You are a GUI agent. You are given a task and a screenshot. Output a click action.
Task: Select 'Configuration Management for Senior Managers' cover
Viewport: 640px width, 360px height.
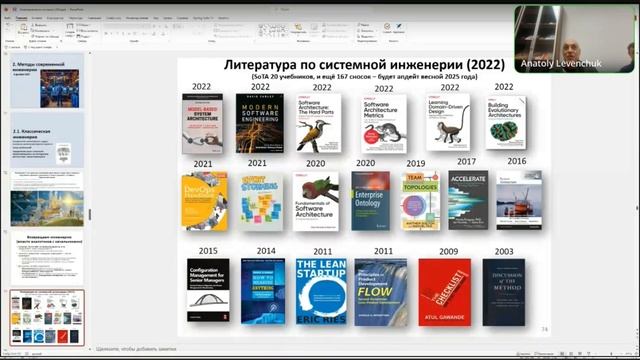pyautogui.click(x=208, y=290)
